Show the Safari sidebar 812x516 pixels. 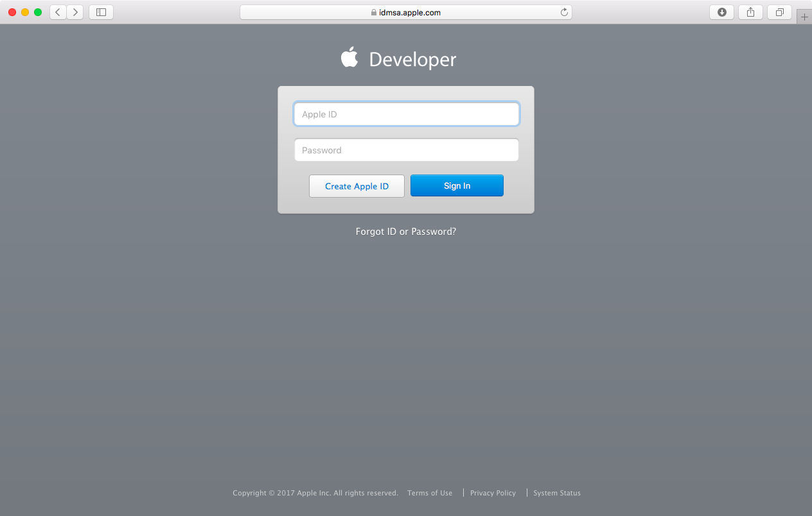point(101,12)
